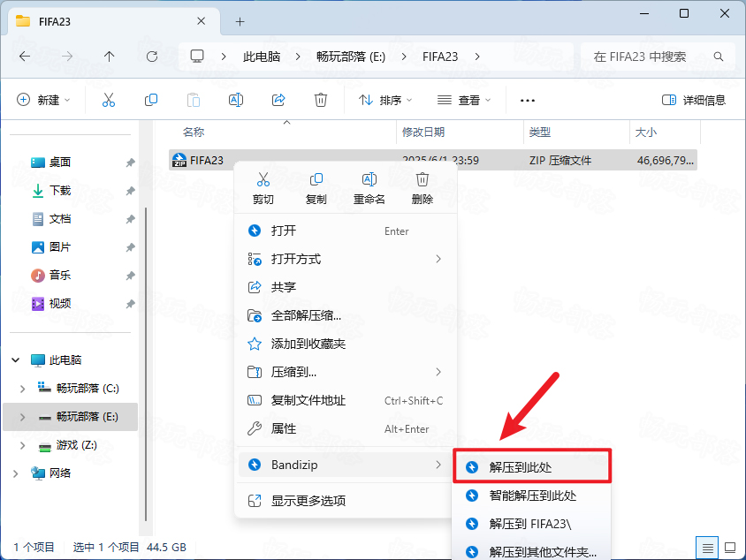The height and width of the screenshot is (560, 746).
Task: Refresh the FIFA23 folder view
Action: point(152,57)
